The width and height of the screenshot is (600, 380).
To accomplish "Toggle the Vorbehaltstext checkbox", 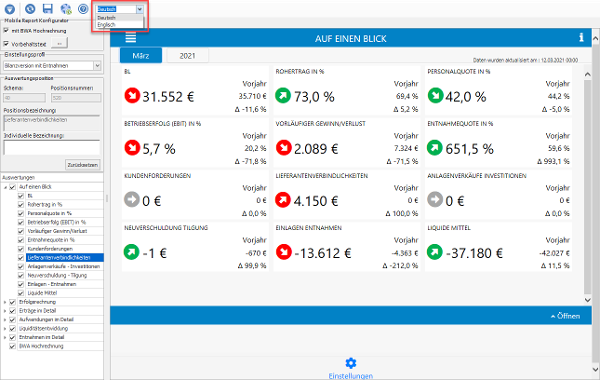I will click(x=6, y=44).
